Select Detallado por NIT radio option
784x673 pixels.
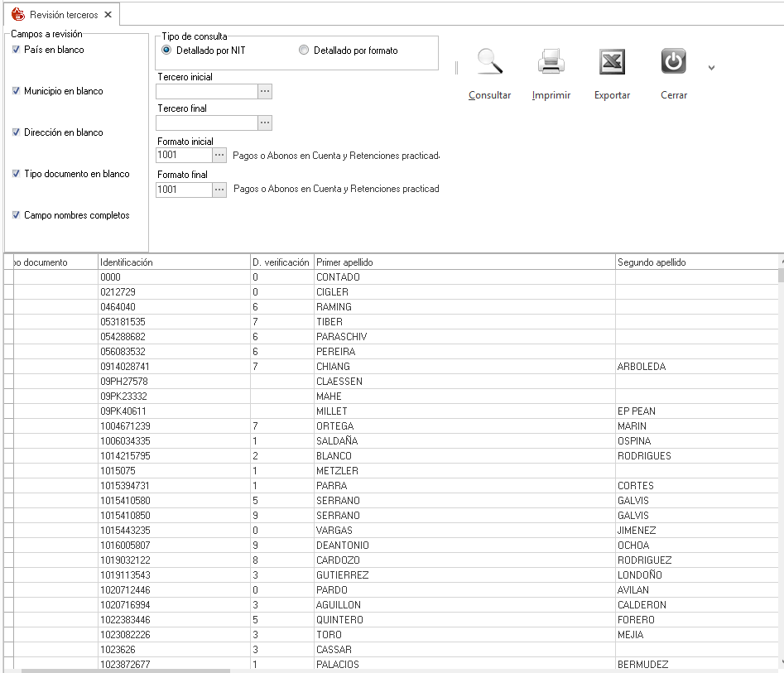(x=166, y=50)
